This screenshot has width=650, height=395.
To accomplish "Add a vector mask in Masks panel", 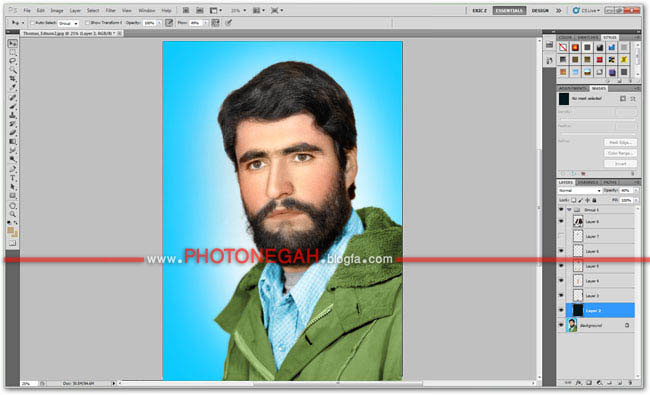I will coord(633,99).
